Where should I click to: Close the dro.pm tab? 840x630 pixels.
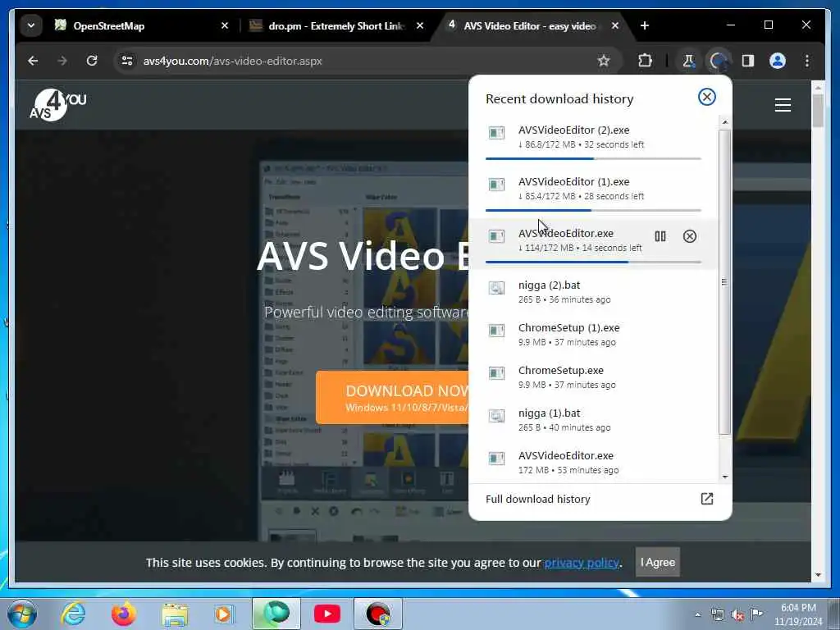(x=420, y=25)
